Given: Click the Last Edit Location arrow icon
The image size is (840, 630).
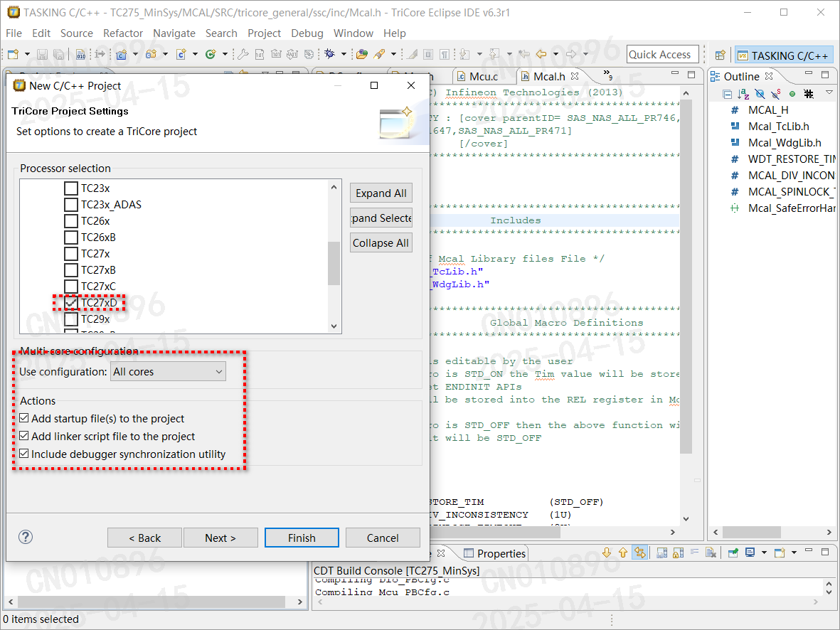Looking at the screenshot, I should 524,54.
